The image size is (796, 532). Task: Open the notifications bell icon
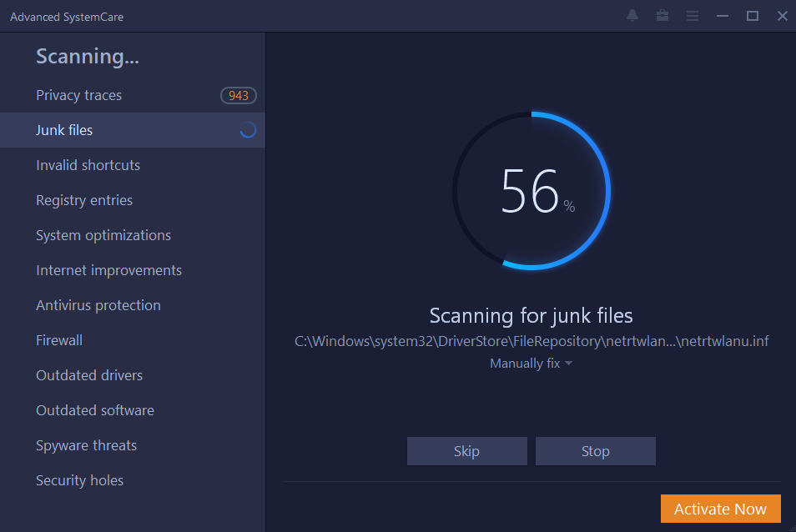point(632,16)
